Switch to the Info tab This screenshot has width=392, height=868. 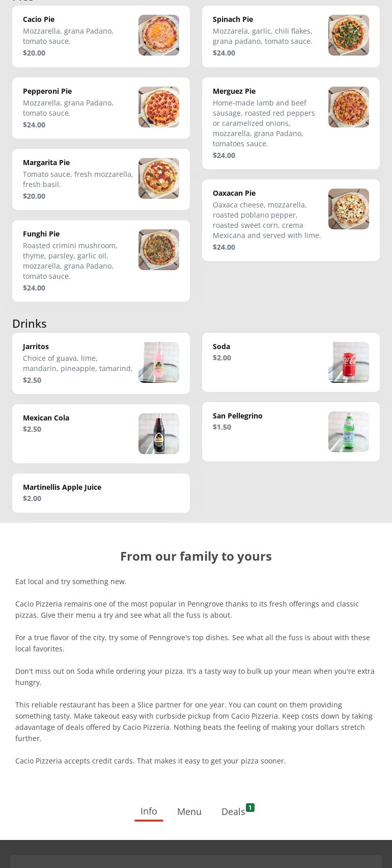(x=149, y=811)
